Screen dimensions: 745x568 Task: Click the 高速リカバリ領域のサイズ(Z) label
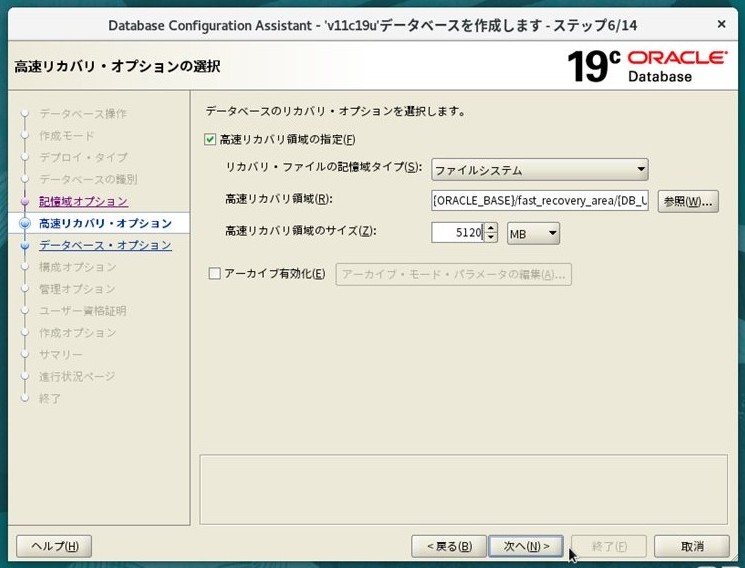pos(301,231)
